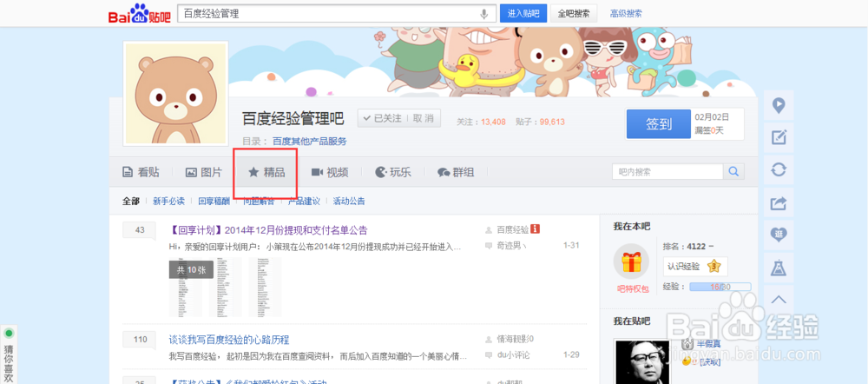Click the user portrait under 我在贴吧
This screenshot has height=384, width=868.
(x=642, y=361)
